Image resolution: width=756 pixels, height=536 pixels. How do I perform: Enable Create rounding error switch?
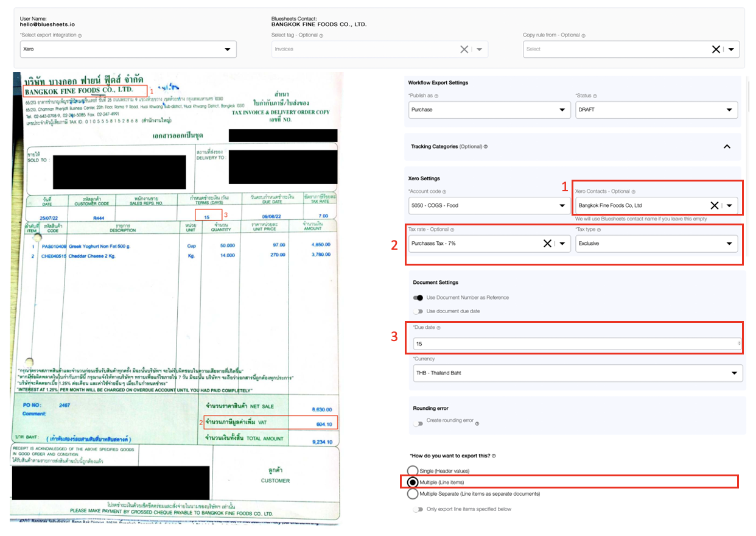click(418, 423)
